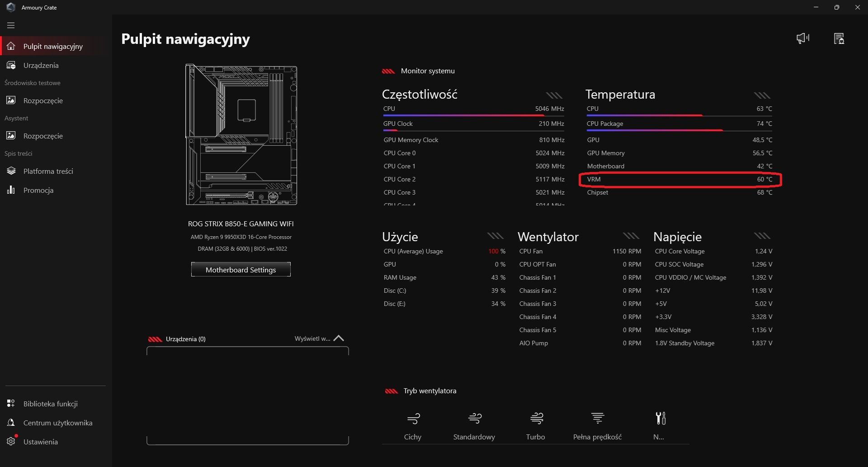Select the Turbo fan mode
This screenshot has height=467, width=868.
pyautogui.click(x=536, y=426)
